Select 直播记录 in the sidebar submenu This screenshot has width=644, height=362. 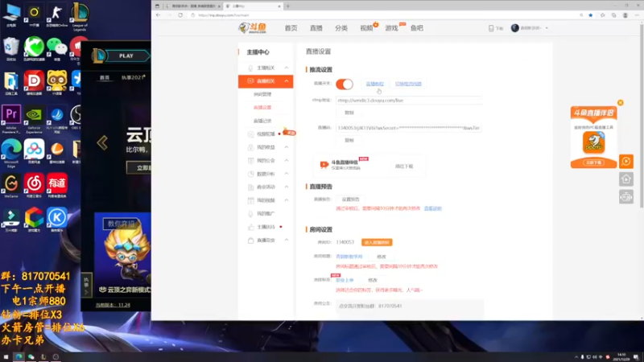tap(262, 121)
